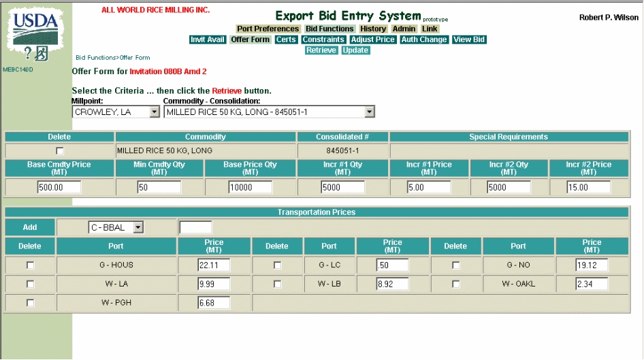The height and width of the screenshot is (360, 644).
Task: Click the ALL WORLD RICE MILLING INC. title
Action: 156,10
